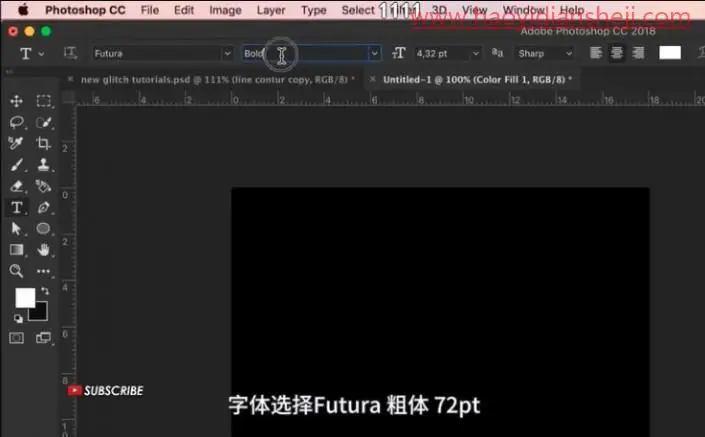Click the font size icon
Viewport: 705px width, 437px height.
tap(398, 54)
